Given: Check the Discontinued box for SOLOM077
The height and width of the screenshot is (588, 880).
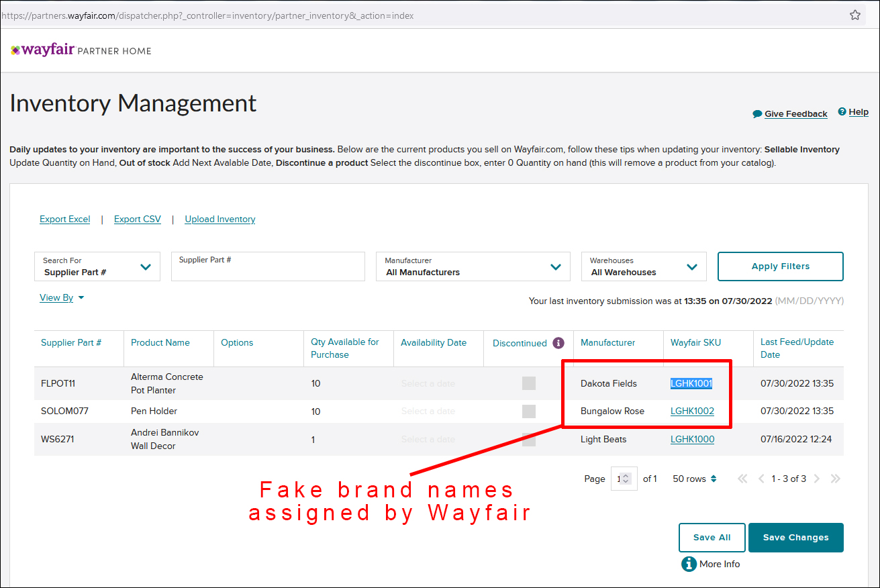Looking at the screenshot, I should coord(528,411).
